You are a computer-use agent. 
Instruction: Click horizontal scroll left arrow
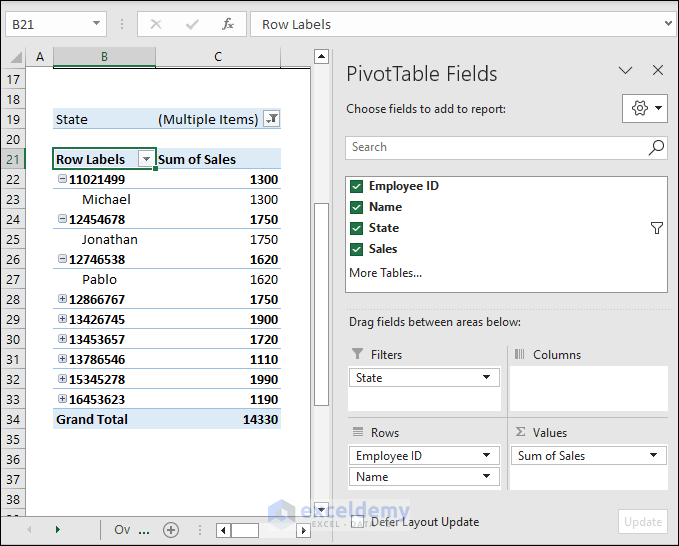pos(223,530)
